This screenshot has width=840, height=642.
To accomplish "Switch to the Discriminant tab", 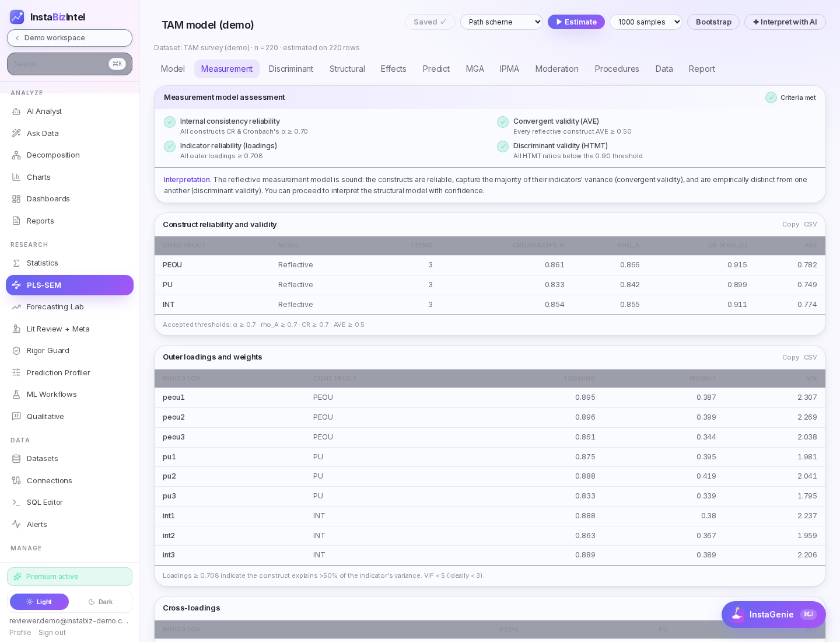I will coord(291,69).
